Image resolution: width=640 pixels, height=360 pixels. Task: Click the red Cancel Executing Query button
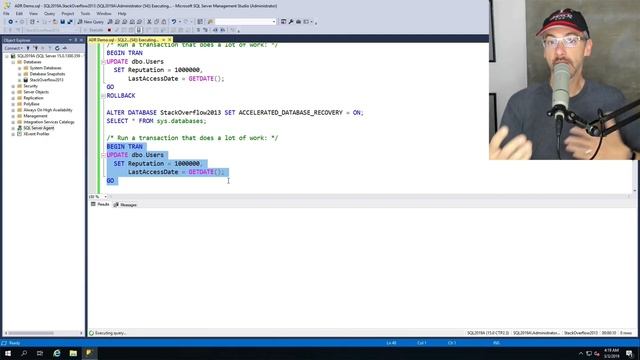click(x=109, y=30)
